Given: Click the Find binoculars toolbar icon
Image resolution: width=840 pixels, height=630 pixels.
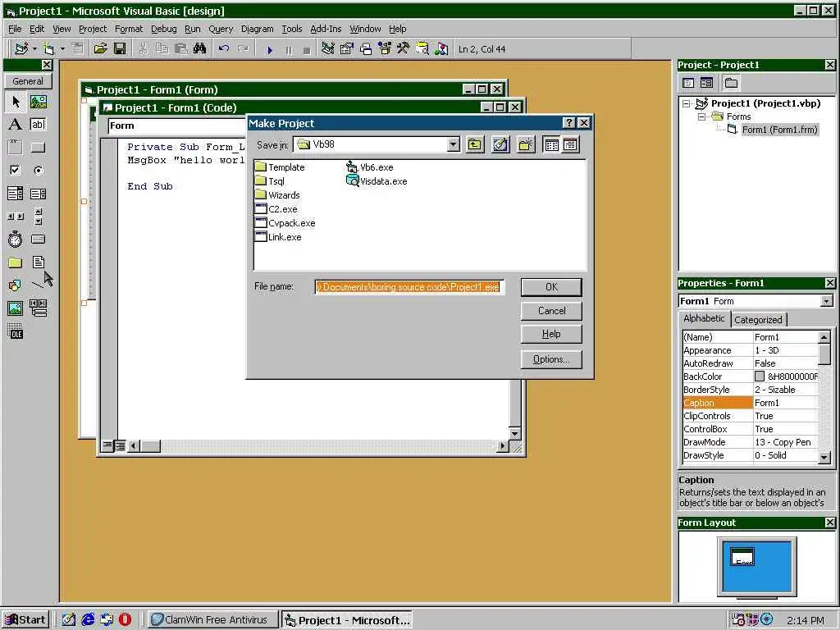Looking at the screenshot, I should pos(200,49).
